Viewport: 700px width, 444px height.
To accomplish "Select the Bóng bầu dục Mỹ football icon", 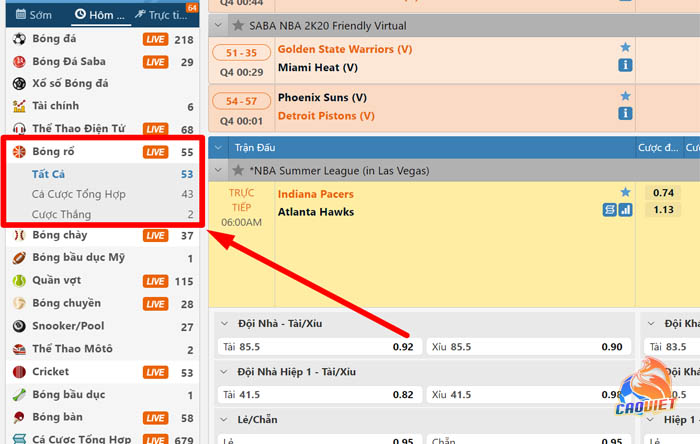I will coord(19,258).
